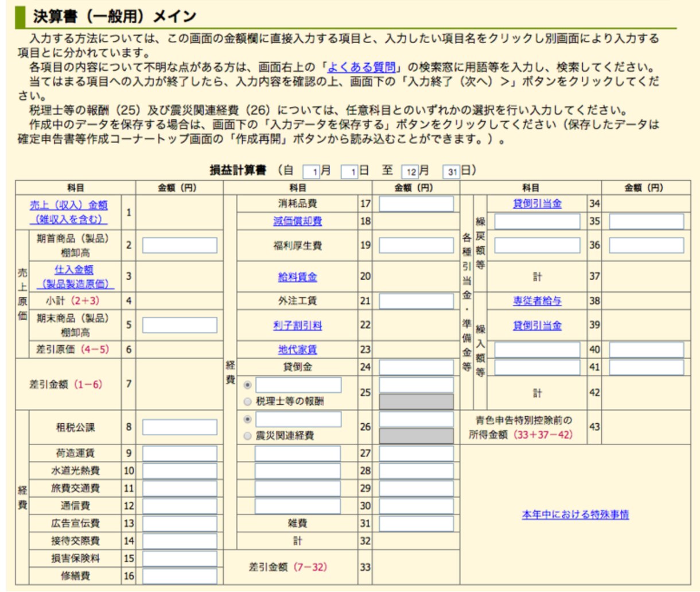Click the amount field in row 35
The height and width of the screenshot is (592, 700).
coord(646,221)
